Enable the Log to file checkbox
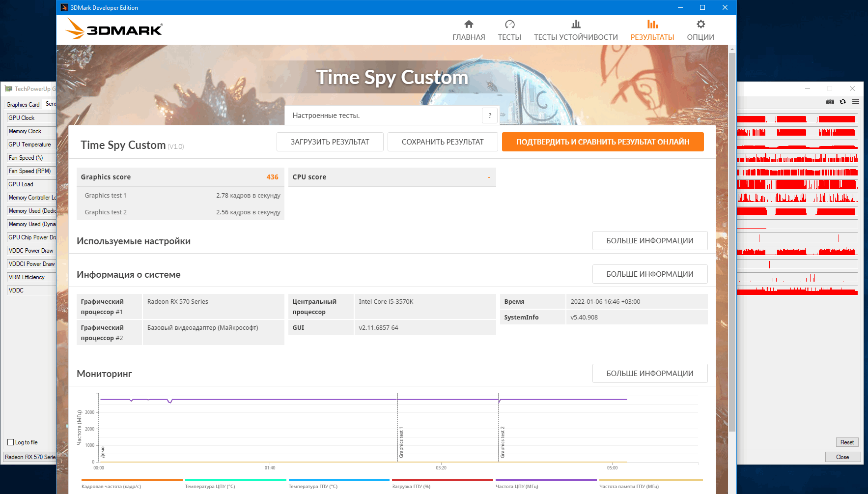The width and height of the screenshot is (868, 494). (x=10, y=442)
